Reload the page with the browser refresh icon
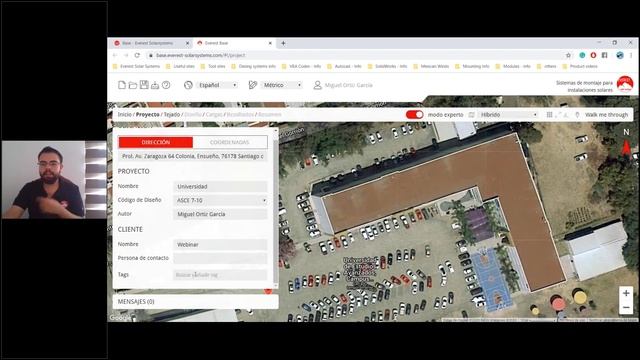Image resolution: width=640 pixels, height=360 pixels. coord(137,55)
